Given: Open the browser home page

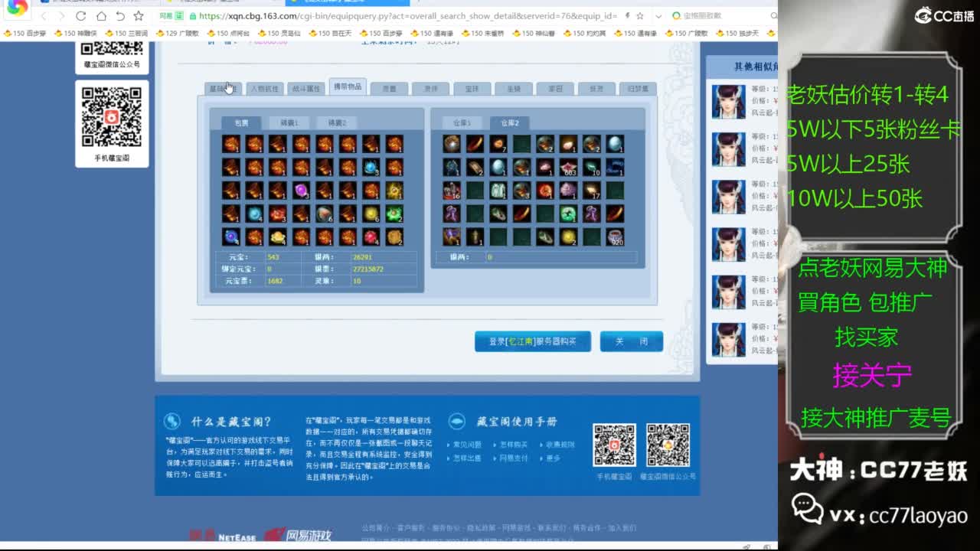Looking at the screenshot, I should 101,16.
